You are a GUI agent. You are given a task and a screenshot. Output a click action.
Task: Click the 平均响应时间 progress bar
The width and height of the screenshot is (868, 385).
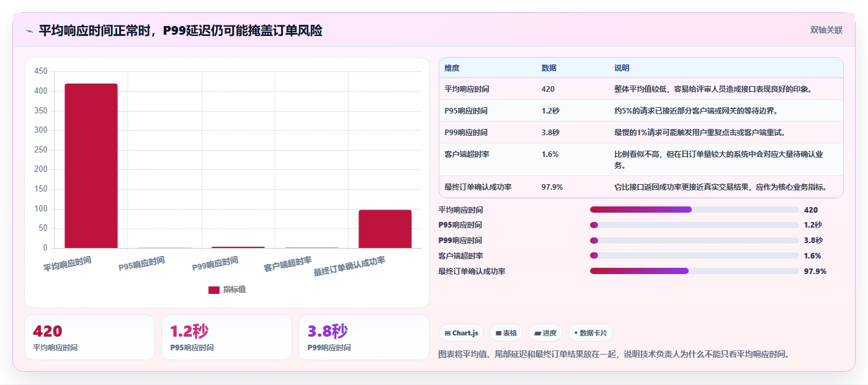(x=694, y=210)
